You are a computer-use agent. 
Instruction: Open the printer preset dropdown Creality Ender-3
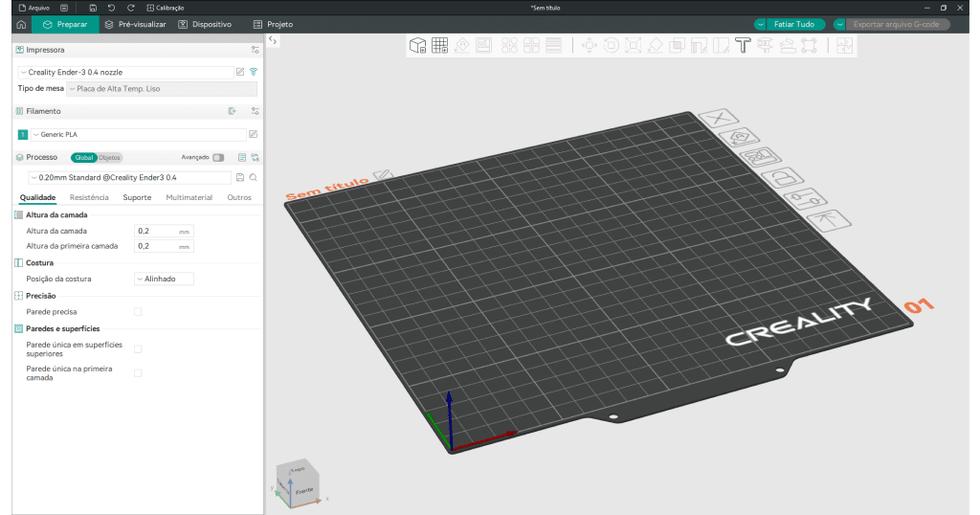(125, 72)
